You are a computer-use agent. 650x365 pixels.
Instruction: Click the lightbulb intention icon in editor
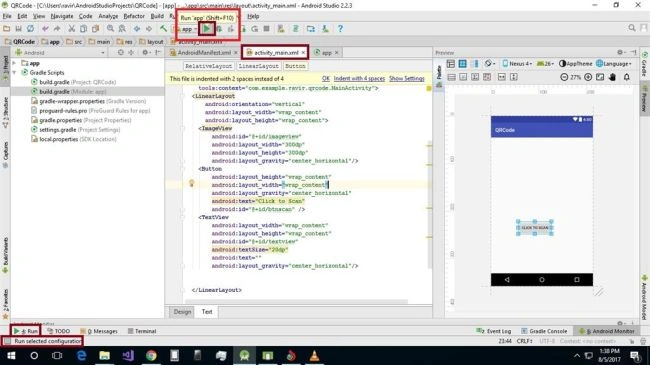pos(192,183)
